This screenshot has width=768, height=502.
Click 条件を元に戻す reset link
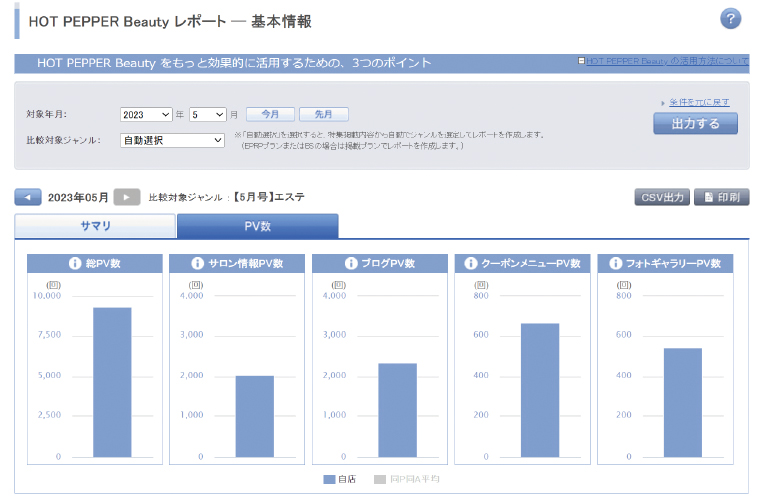coord(699,102)
